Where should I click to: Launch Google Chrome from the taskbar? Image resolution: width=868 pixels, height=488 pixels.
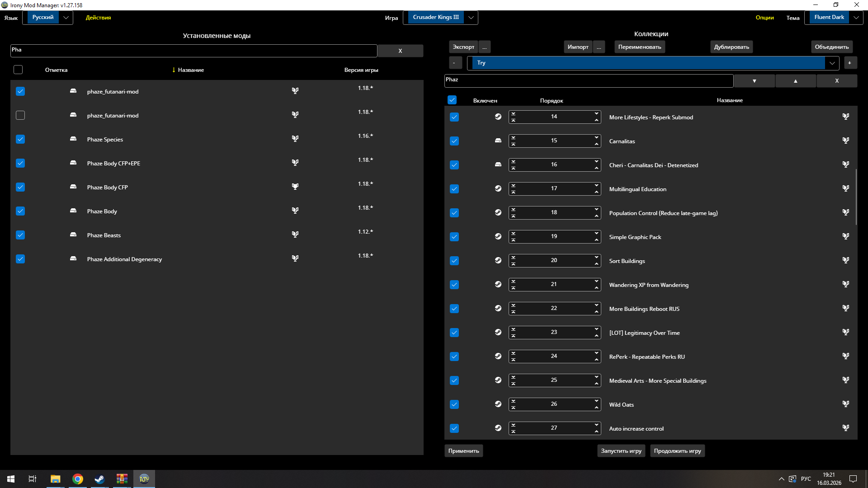pyautogui.click(x=78, y=479)
